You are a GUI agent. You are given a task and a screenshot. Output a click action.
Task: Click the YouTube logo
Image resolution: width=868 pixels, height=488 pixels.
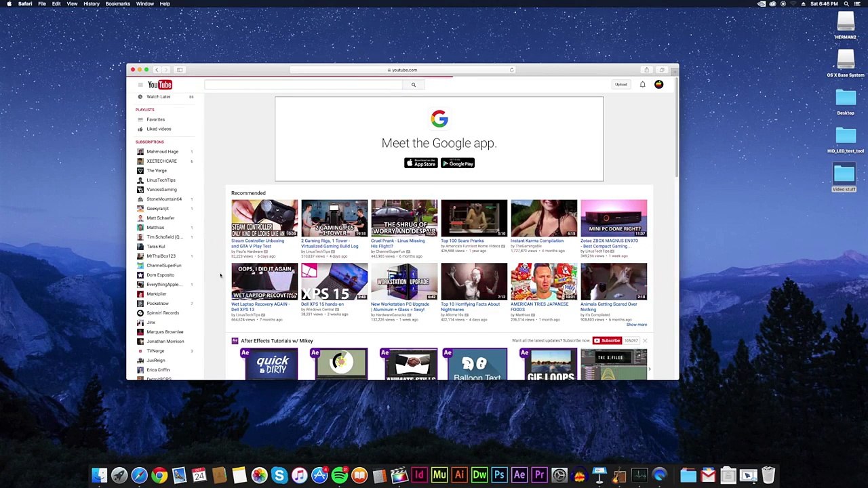161,85
